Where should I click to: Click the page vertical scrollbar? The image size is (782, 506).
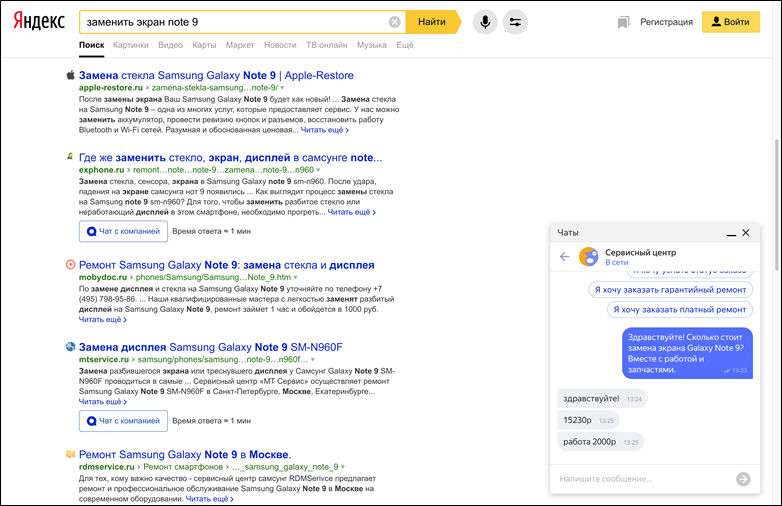coord(778,204)
